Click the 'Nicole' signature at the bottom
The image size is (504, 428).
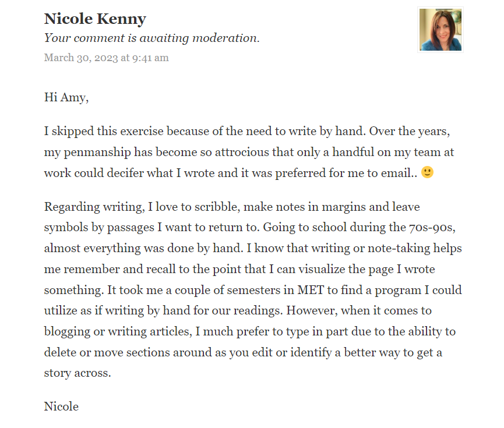[61, 406]
